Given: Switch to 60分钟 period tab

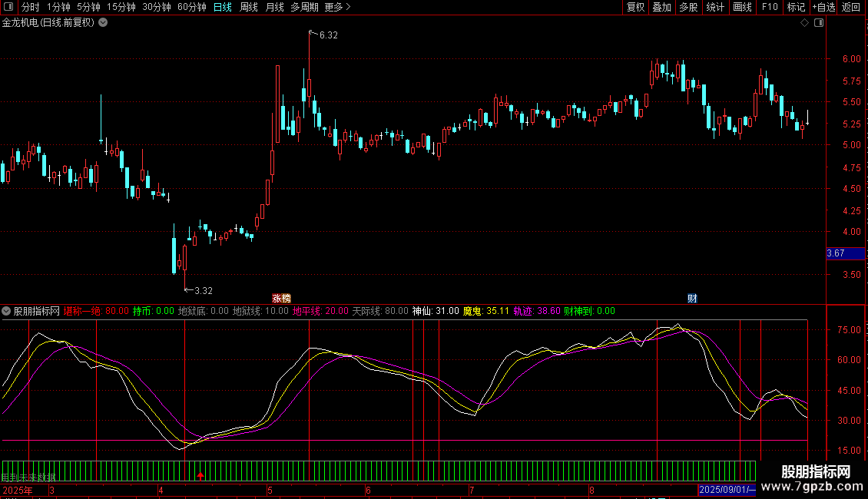Looking at the screenshot, I should click(191, 8).
